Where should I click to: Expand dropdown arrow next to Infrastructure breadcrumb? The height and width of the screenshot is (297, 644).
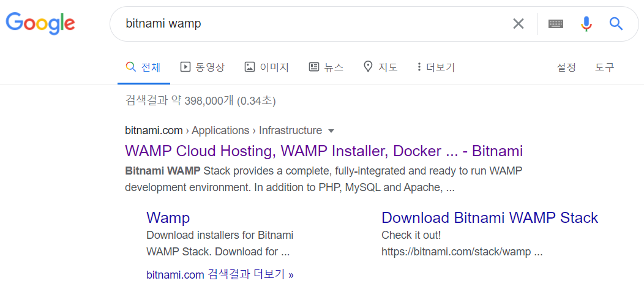[331, 131]
